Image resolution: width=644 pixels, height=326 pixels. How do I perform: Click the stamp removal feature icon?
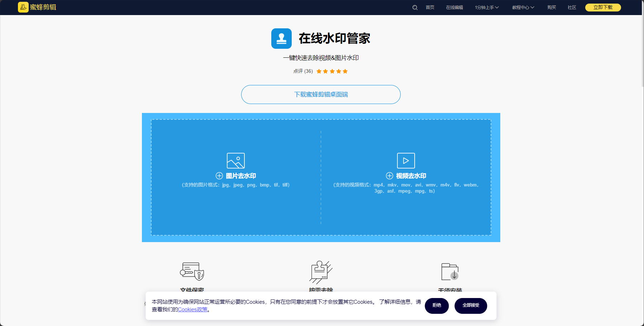tap(321, 272)
